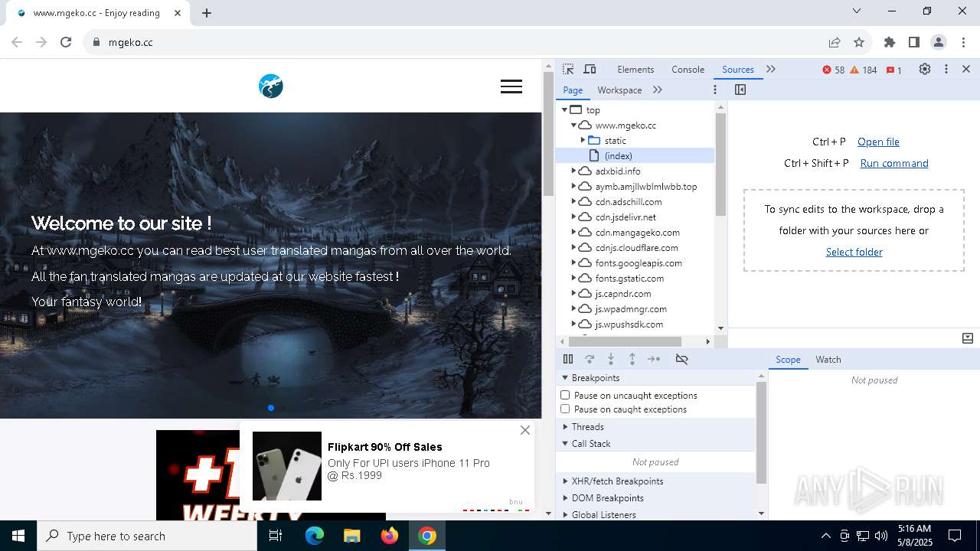This screenshot has height=551, width=980.
Task: Show more DevTools tabs chevron
Action: click(771, 69)
